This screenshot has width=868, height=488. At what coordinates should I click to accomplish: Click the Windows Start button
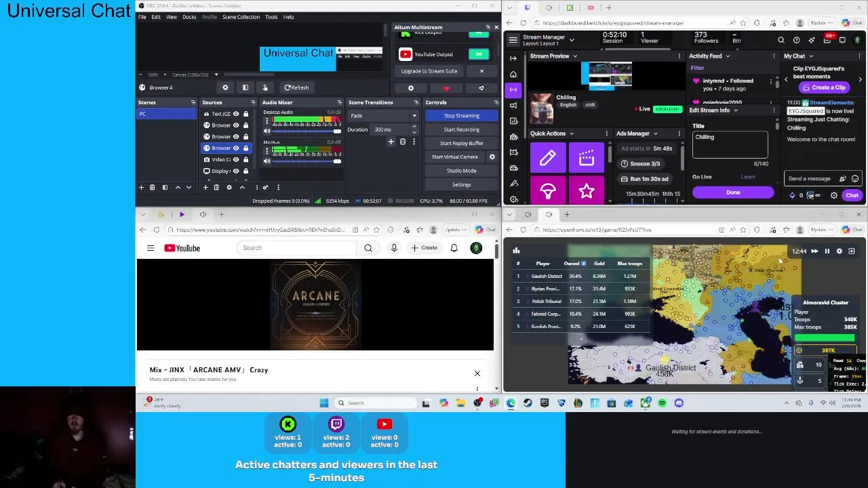pos(324,403)
